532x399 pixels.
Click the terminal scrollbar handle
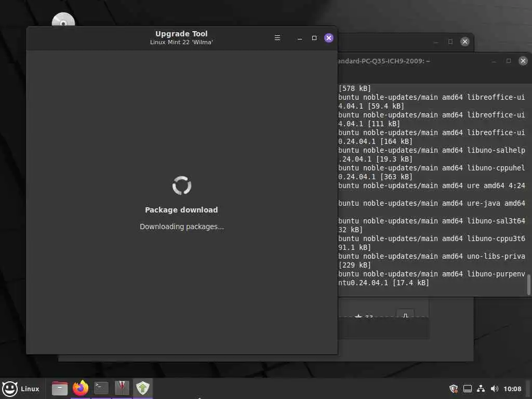[528, 285]
